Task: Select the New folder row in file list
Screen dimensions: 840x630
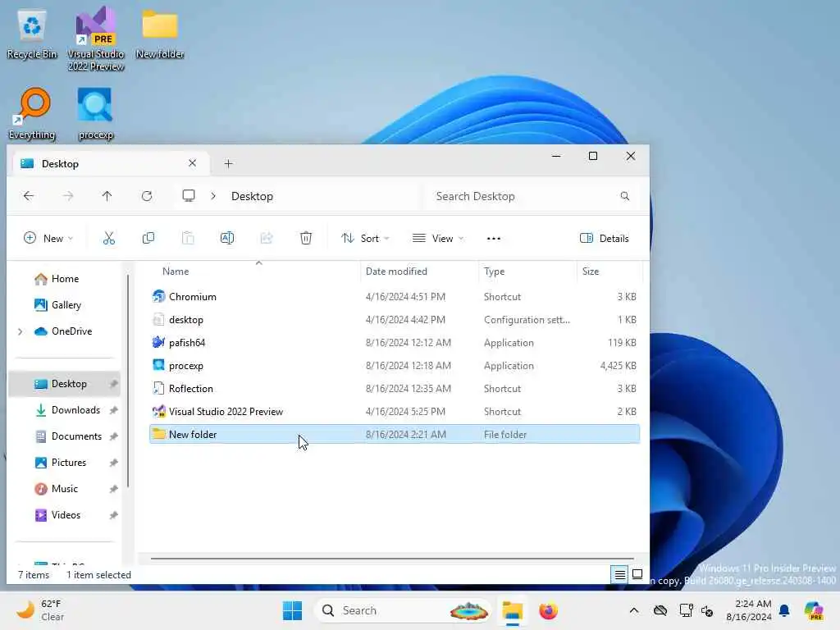Action: click(395, 435)
